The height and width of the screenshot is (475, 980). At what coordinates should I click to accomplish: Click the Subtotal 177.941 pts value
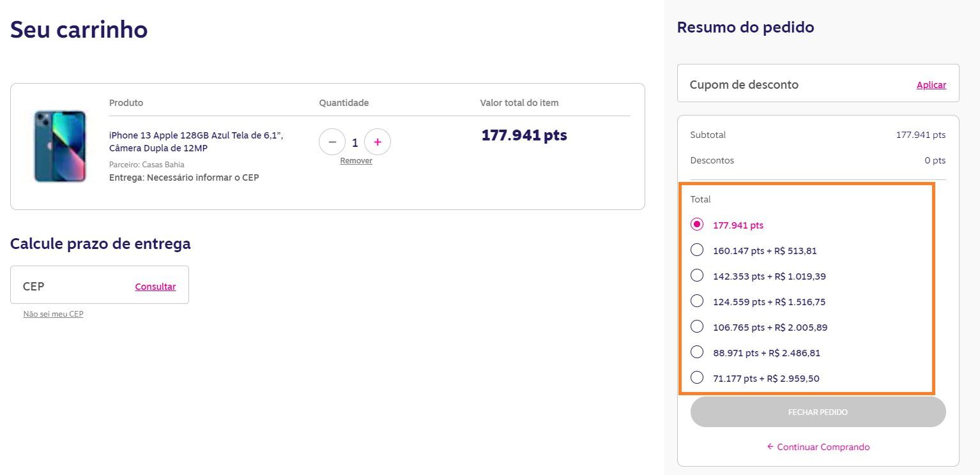[921, 135]
